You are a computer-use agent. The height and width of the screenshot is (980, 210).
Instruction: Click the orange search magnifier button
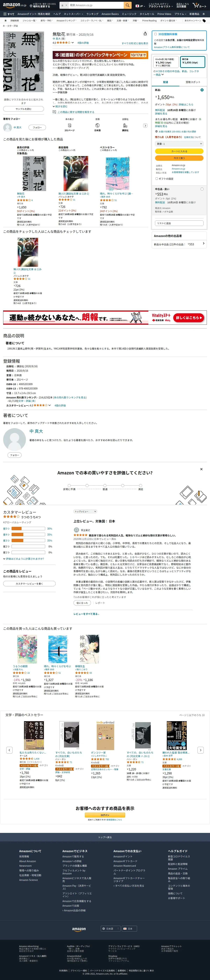128,5
